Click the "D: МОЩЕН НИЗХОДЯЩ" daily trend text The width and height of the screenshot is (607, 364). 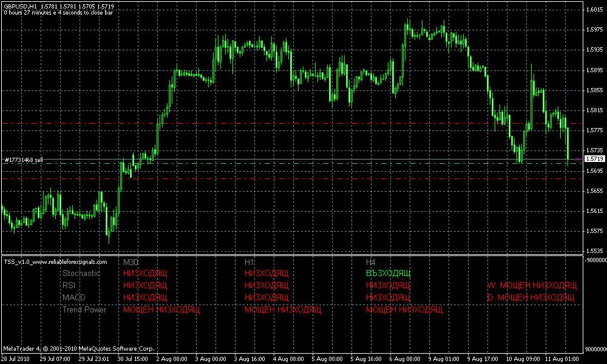tap(531, 297)
